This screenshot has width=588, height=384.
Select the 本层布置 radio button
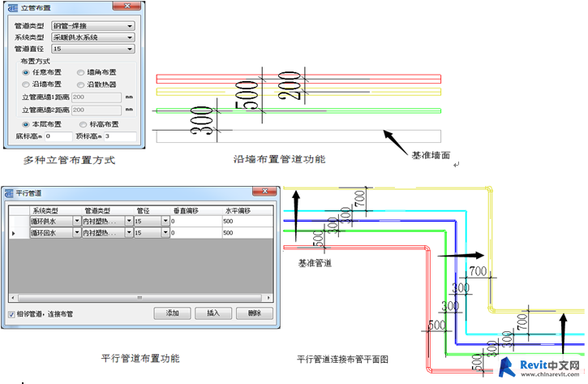point(26,124)
